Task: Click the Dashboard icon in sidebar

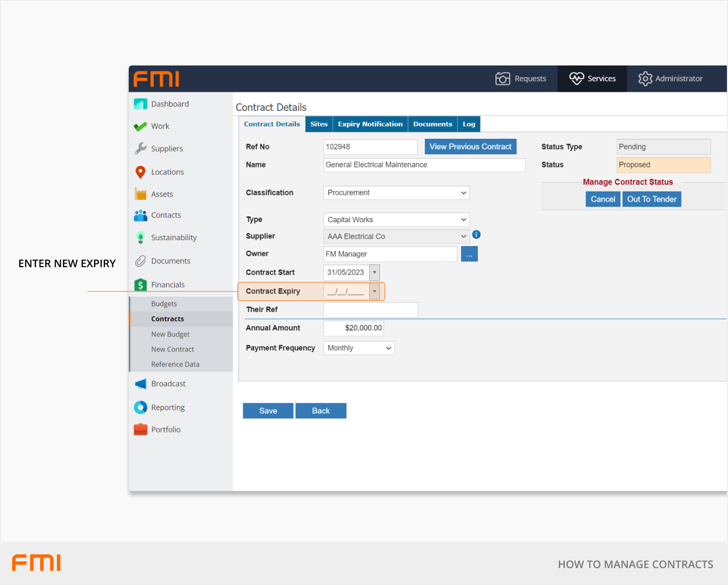Action: [x=140, y=104]
